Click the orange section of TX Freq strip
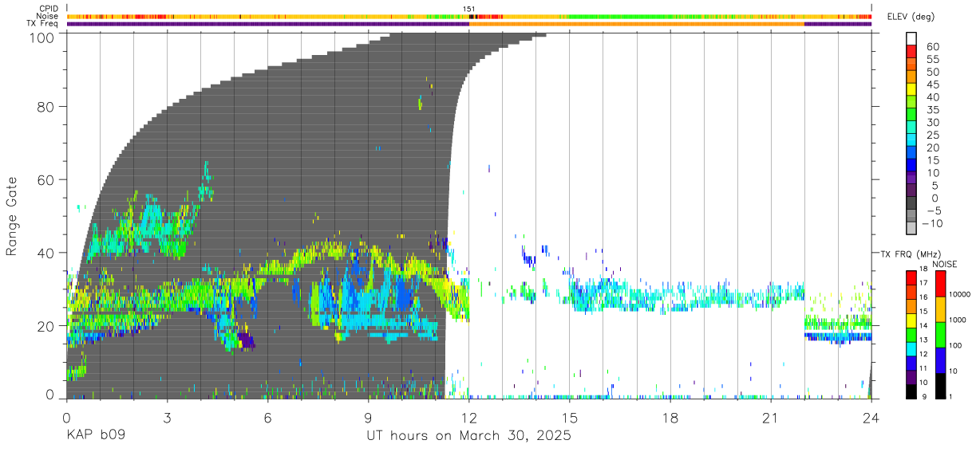The height and width of the screenshot is (452, 980). (x=637, y=23)
